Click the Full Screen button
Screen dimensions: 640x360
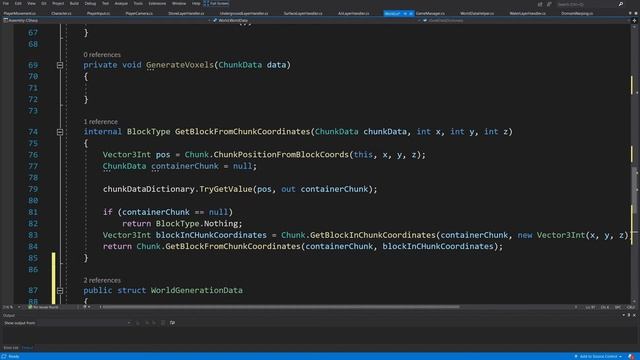216,3
